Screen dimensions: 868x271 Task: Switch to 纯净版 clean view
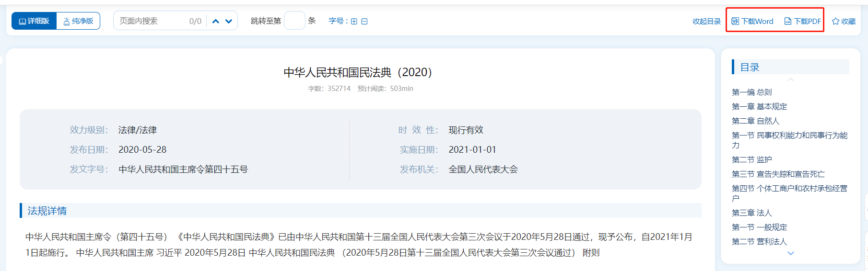click(78, 21)
